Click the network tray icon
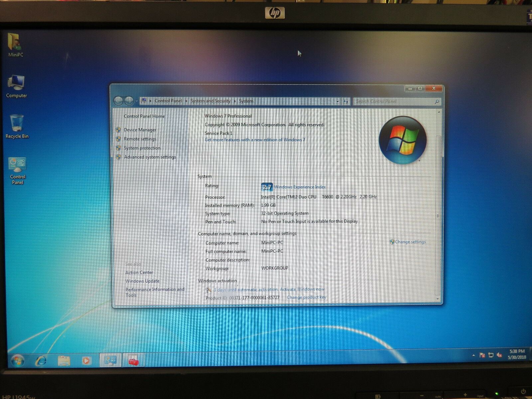Screen dimensions: 532x399 click(x=491, y=355)
